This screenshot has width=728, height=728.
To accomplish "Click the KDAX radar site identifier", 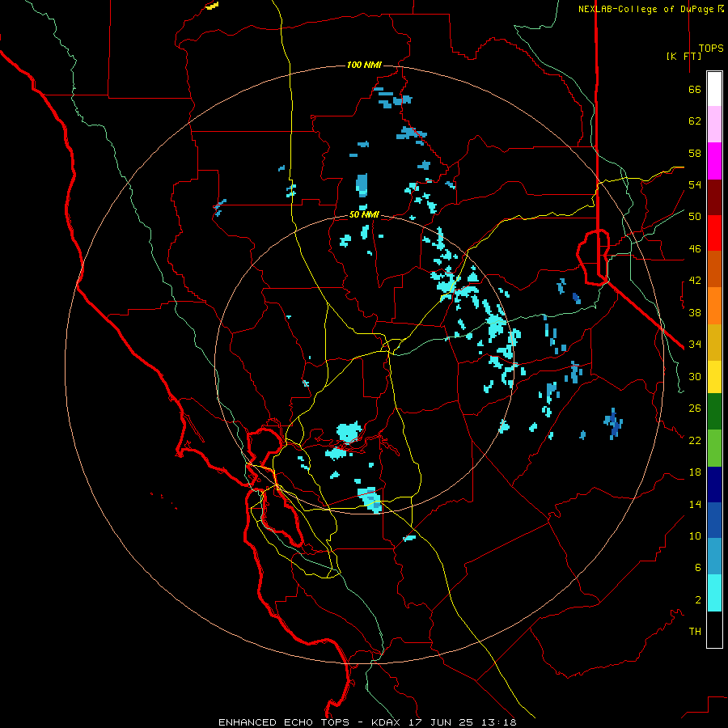I will click(387, 722).
